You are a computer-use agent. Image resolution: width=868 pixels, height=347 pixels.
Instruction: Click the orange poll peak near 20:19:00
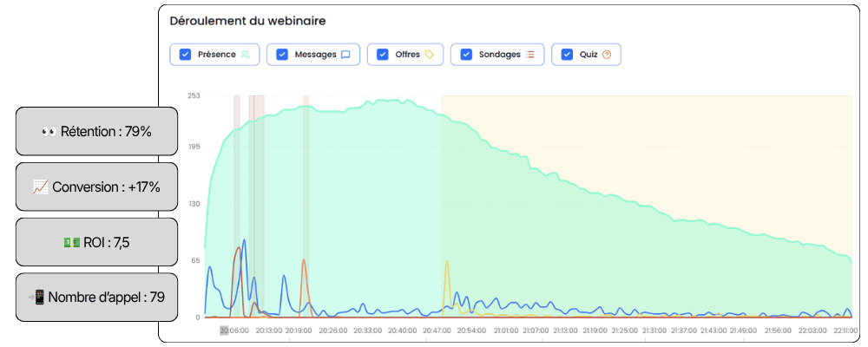point(304,265)
